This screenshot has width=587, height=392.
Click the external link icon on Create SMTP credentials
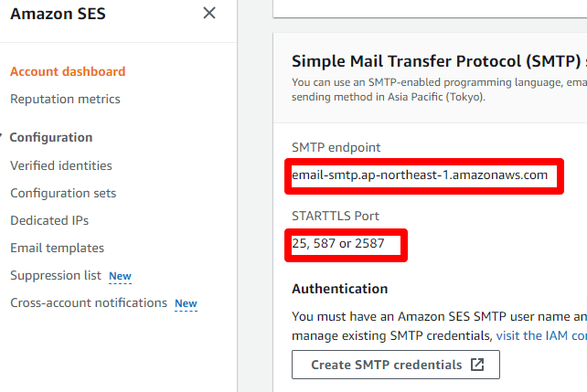click(477, 365)
